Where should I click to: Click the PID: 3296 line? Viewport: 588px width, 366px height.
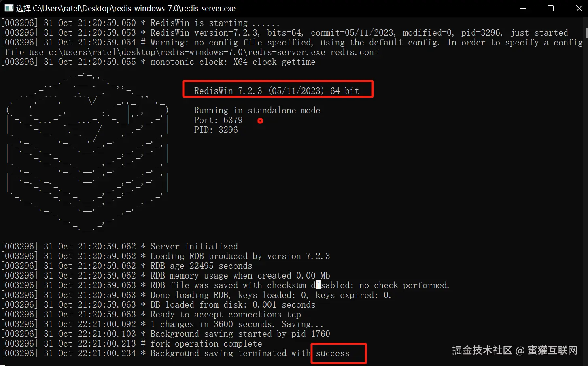point(216,130)
